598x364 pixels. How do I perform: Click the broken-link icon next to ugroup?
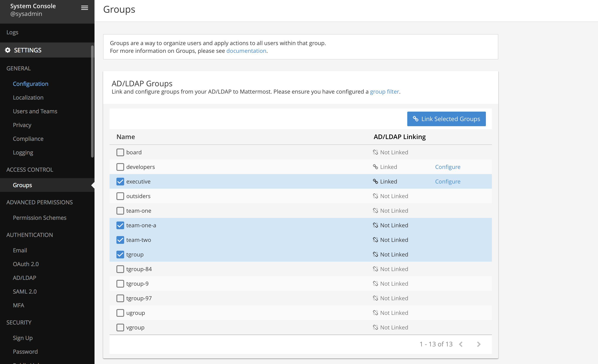tap(375, 312)
